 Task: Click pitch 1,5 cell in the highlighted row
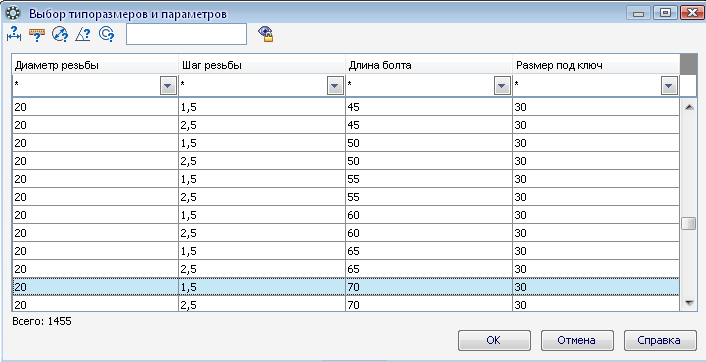262,287
